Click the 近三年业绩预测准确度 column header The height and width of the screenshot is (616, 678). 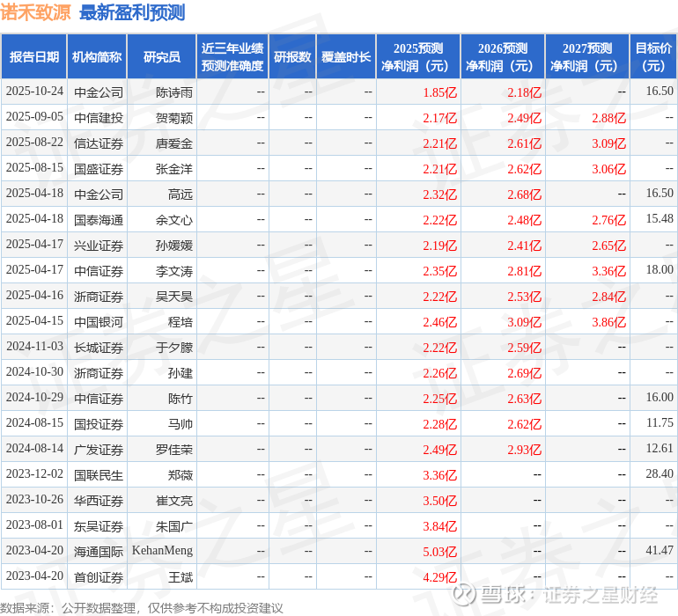click(x=232, y=56)
